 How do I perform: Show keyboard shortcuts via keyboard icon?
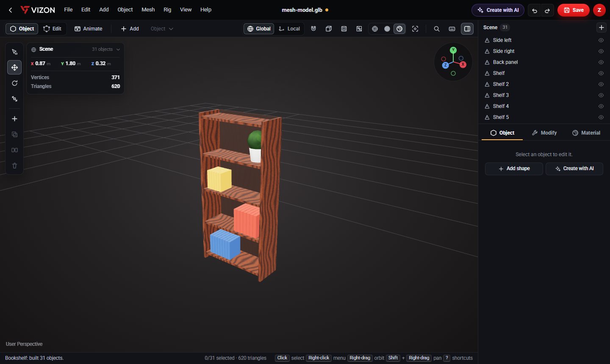tap(452, 29)
